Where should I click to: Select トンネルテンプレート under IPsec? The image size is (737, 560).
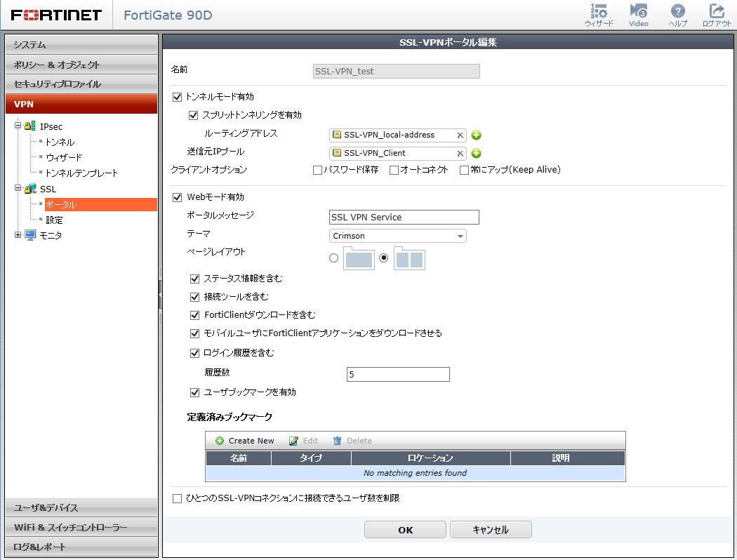click(x=81, y=173)
